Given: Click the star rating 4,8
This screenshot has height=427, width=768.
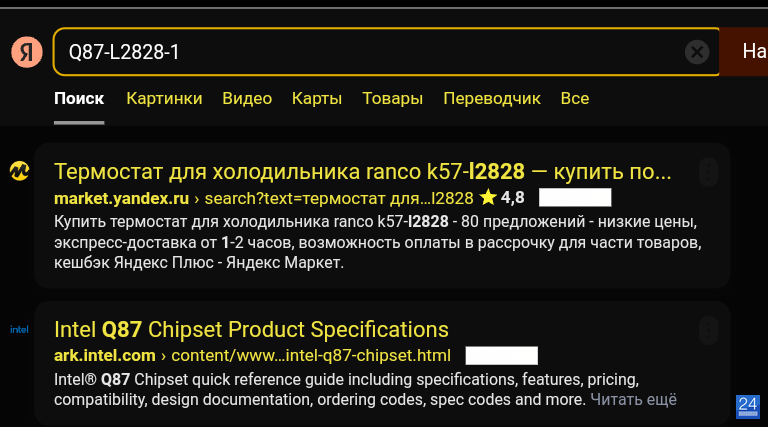Looking at the screenshot, I should (x=502, y=198).
